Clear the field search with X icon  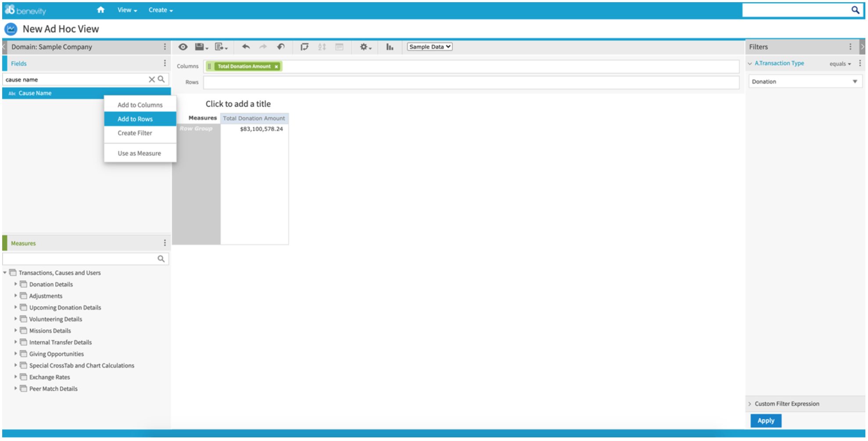(151, 80)
